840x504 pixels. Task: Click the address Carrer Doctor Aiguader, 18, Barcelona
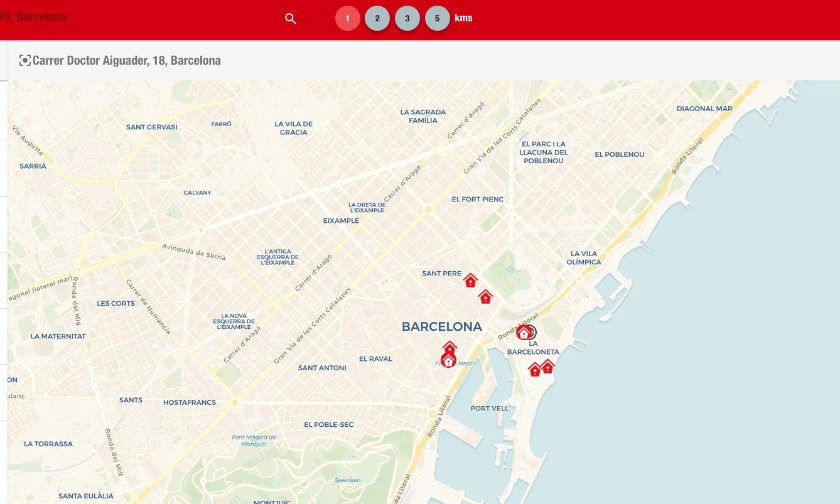point(127,60)
